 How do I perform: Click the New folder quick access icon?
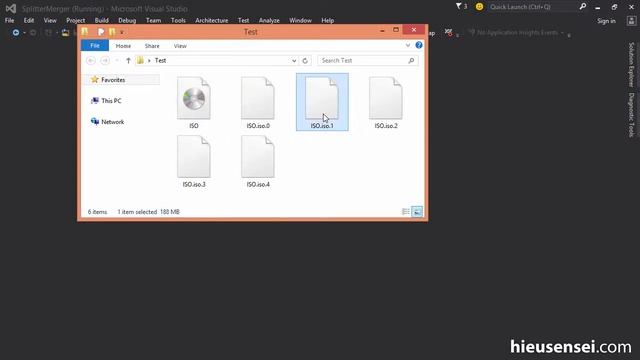click(x=112, y=32)
